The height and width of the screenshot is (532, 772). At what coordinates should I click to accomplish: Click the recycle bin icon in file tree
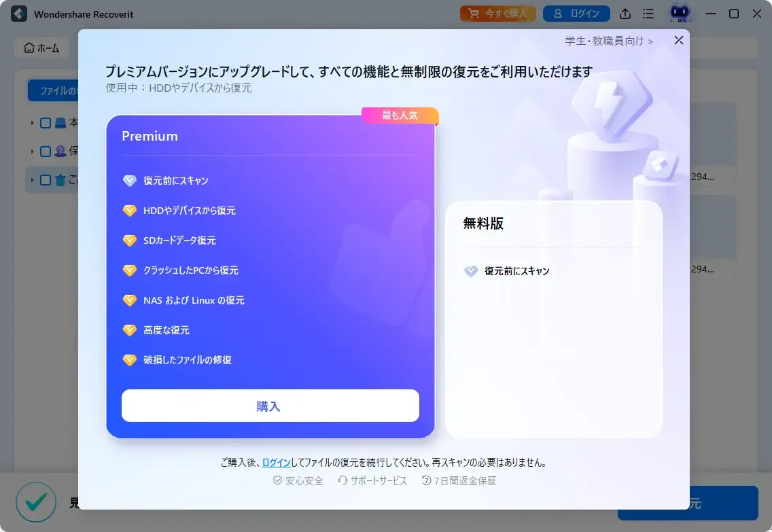click(x=60, y=180)
